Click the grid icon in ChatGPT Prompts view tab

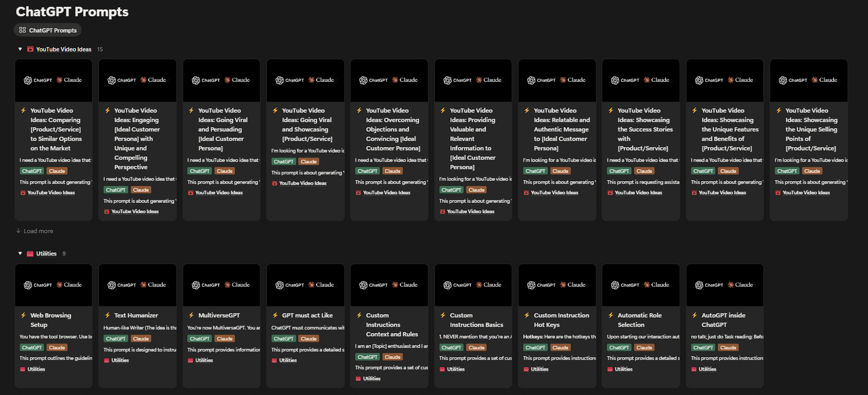(23, 30)
